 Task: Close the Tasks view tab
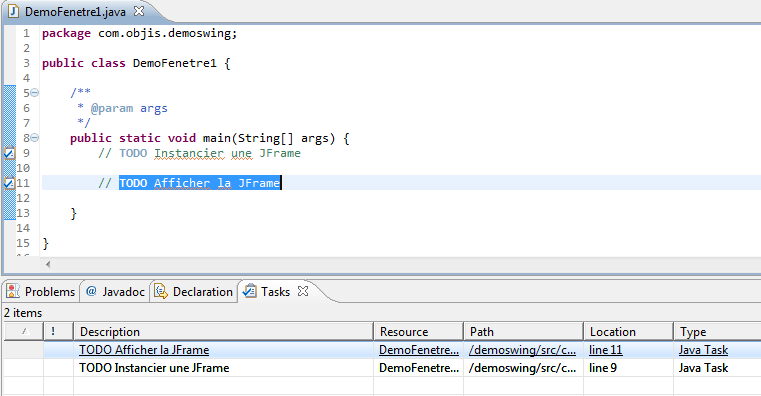pos(303,291)
